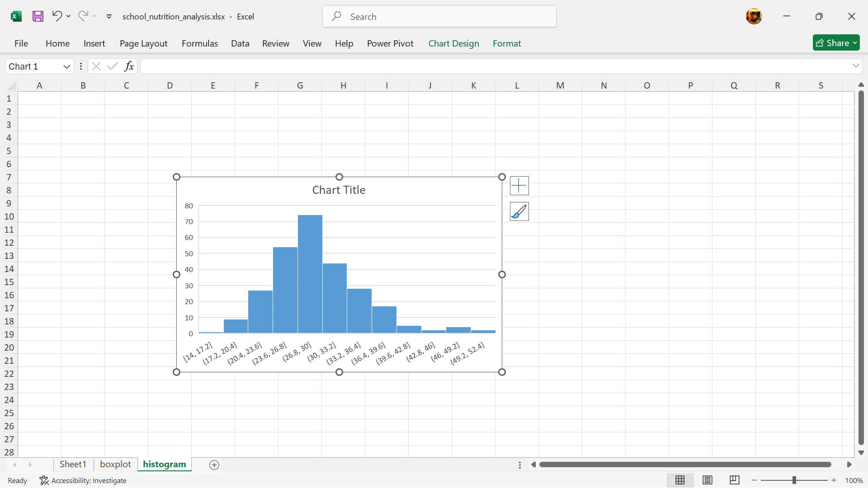
Task: Open the Help tab
Action: [x=344, y=43]
